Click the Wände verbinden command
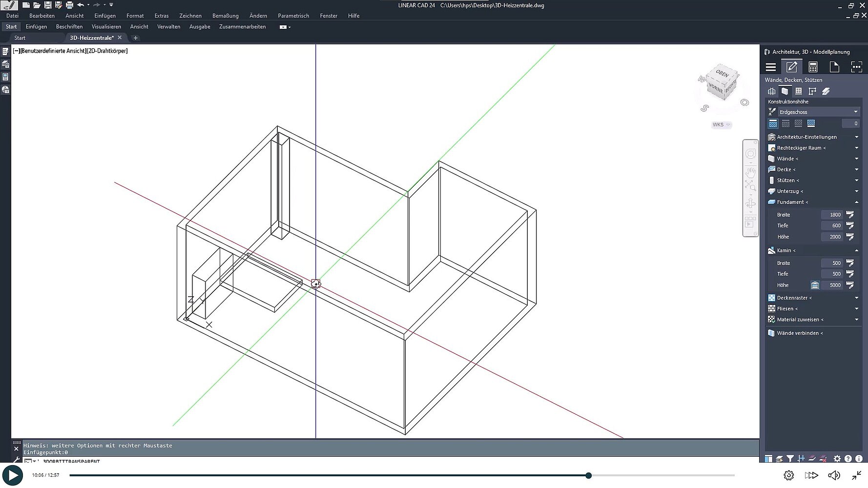868x488 pixels. (799, 333)
